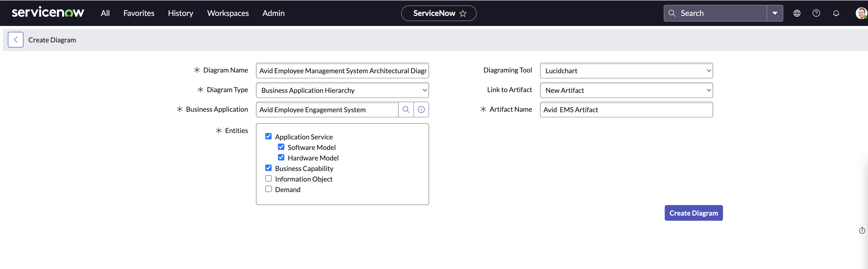Uncheck the Software Model checkbox

point(281,147)
